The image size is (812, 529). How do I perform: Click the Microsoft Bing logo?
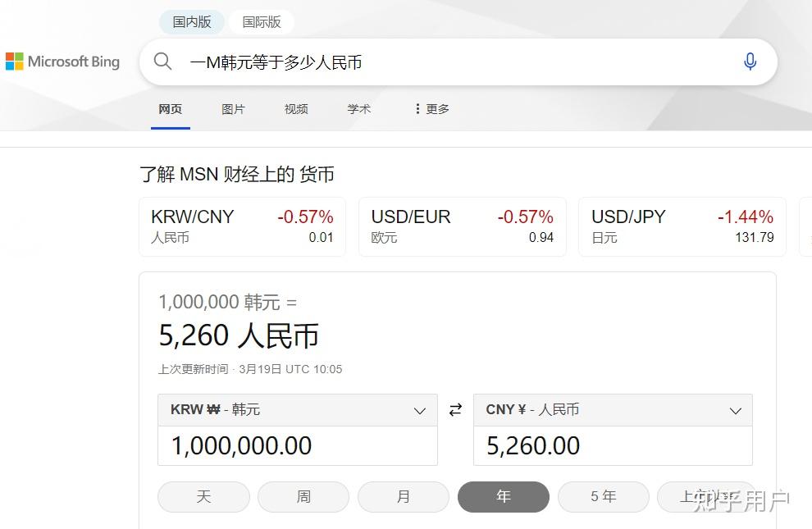pyautogui.click(x=62, y=62)
